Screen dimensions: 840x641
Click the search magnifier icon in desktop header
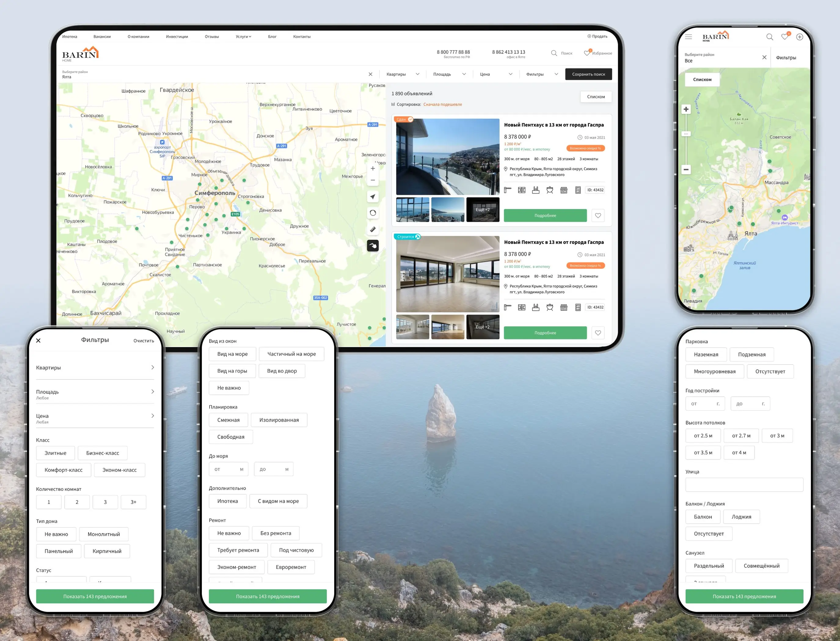pos(554,53)
